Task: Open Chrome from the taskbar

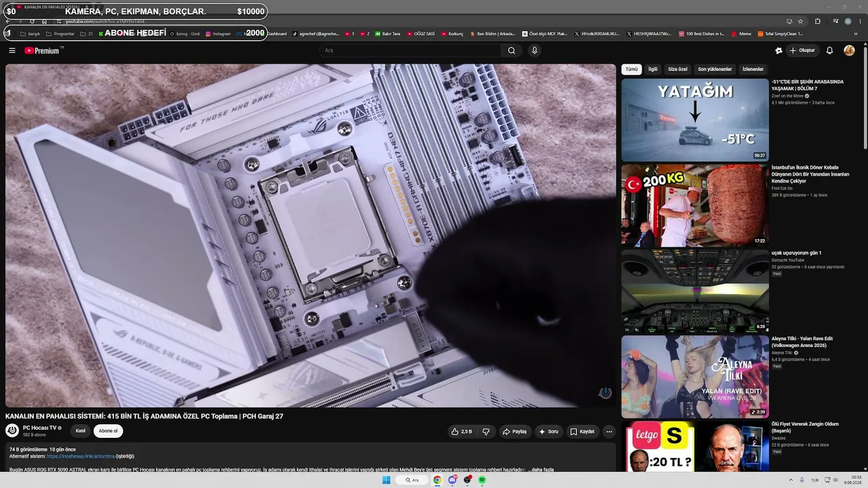Action: [437, 480]
